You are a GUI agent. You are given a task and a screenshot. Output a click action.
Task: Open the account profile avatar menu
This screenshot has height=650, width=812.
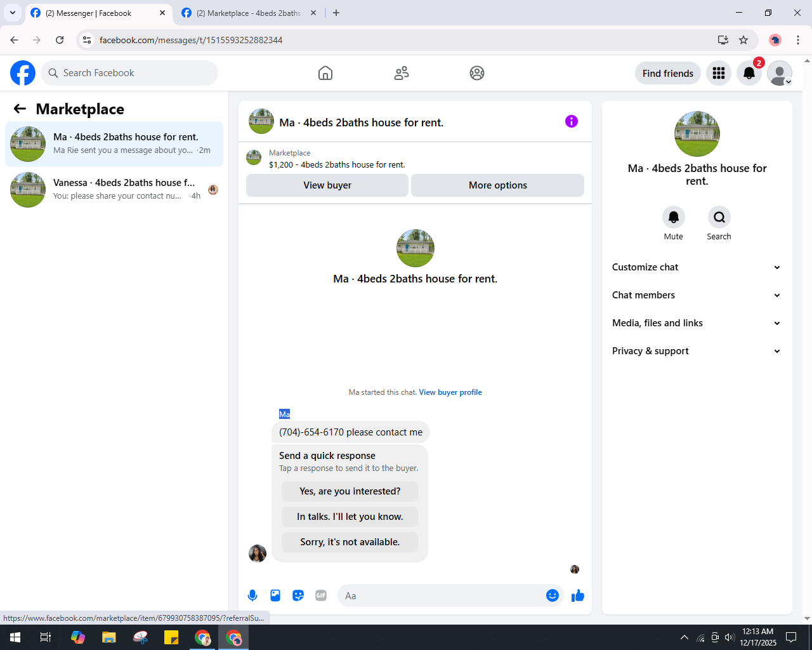(x=780, y=73)
